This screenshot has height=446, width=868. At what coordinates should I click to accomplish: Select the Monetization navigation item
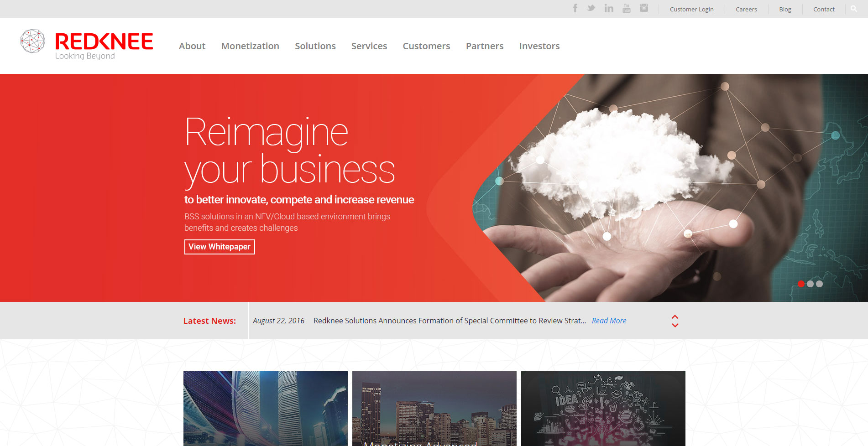coord(250,46)
